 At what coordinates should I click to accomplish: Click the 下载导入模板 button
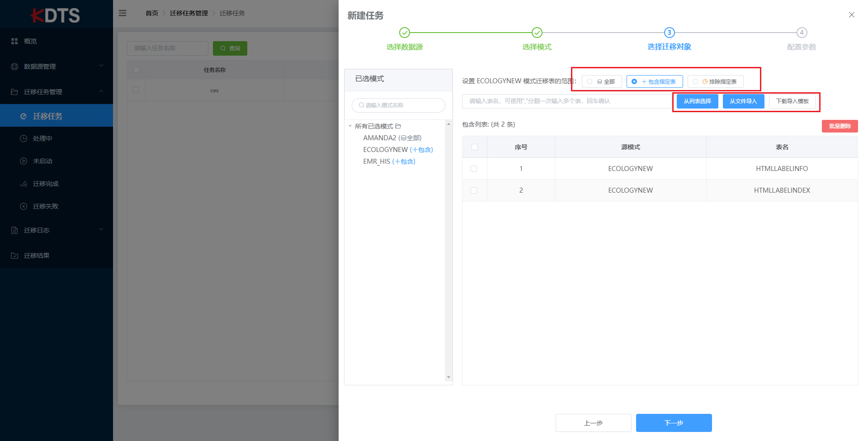coord(792,101)
